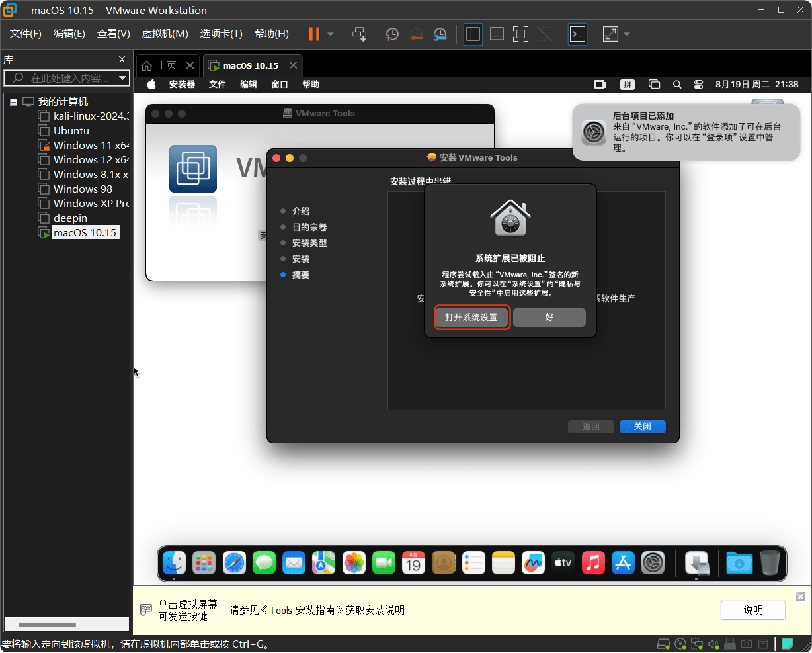The image size is (812, 653).
Task: Toggle the library sidebar panel visibility
Action: click(x=473, y=34)
